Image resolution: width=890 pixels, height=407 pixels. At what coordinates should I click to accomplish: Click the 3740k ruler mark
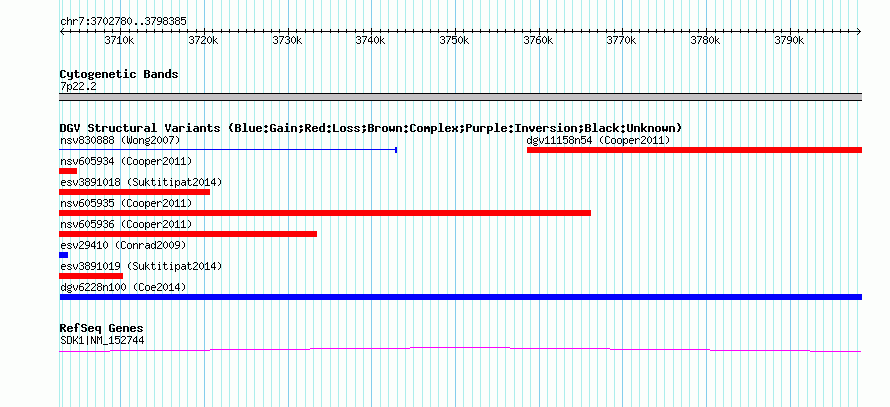(x=371, y=41)
